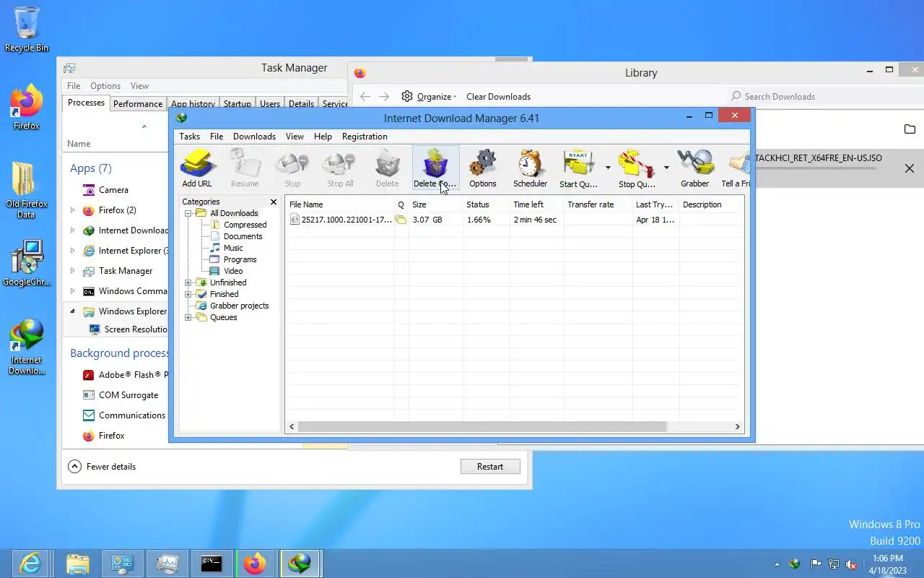The image size is (924, 578).
Task: Open Start Queue dropdown arrow
Action: pos(608,168)
